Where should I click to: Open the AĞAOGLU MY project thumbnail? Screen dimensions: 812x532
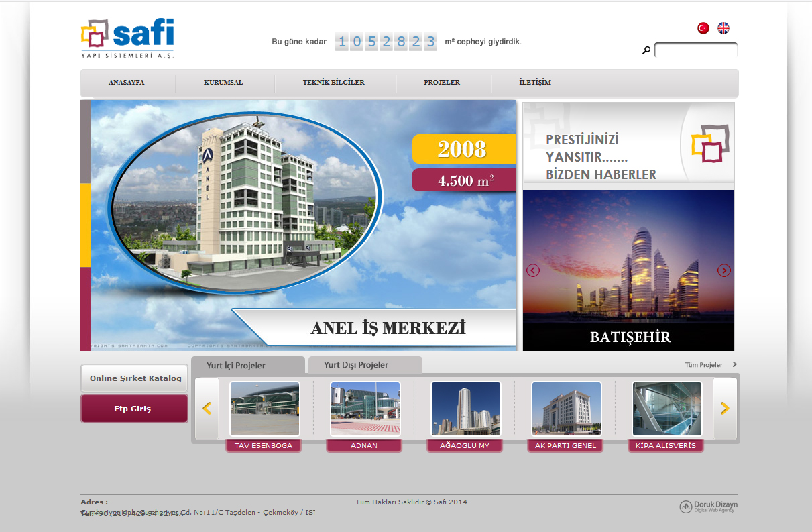pos(466,409)
